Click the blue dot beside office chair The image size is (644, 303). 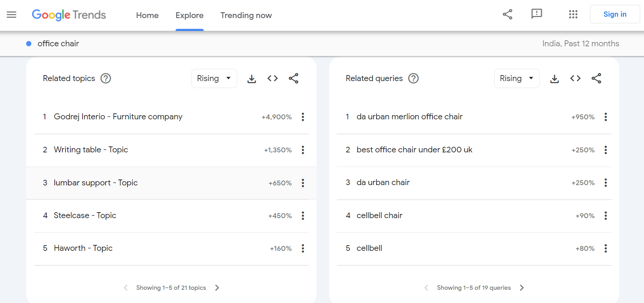(x=29, y=44)
